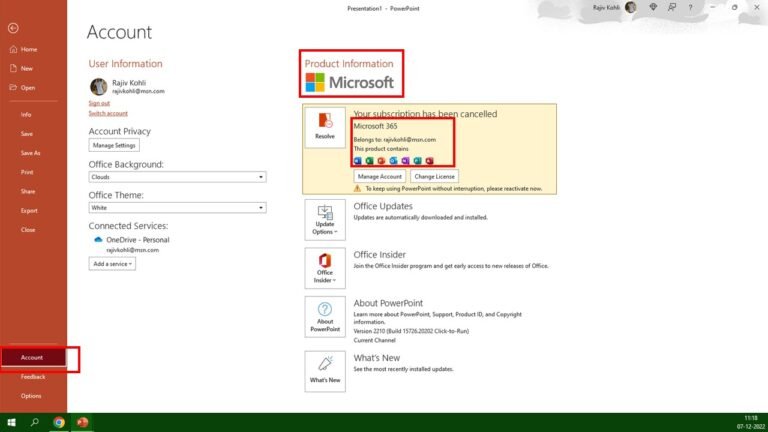Open Feedback from the sidebar
768x432 pixels.
[33, 377]
